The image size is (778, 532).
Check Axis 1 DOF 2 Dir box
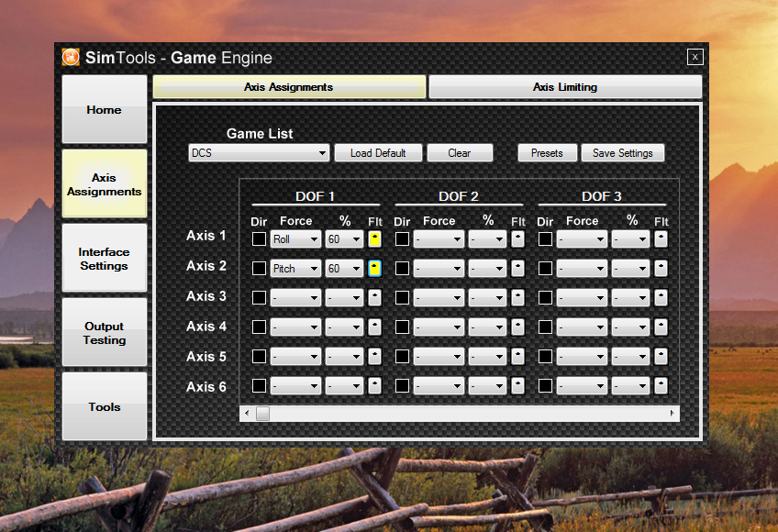click(402, 239)
